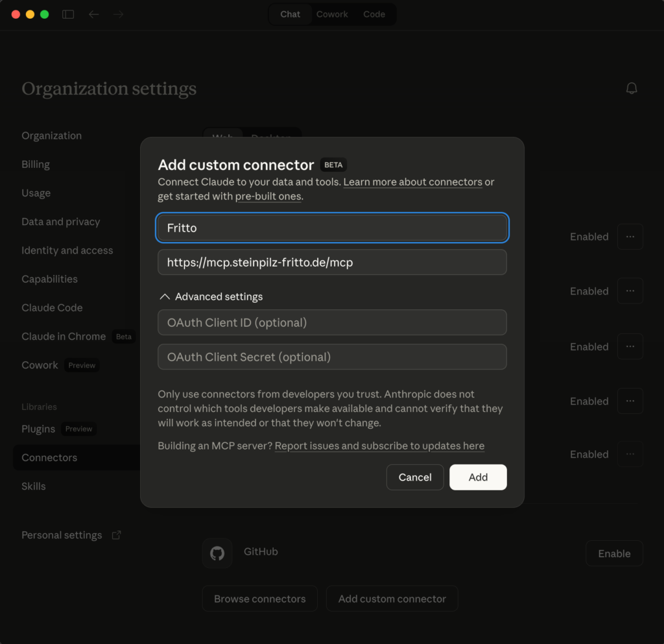Click the back navigation arrow
This screenshot has width=664, height=644.
(94, 14)
